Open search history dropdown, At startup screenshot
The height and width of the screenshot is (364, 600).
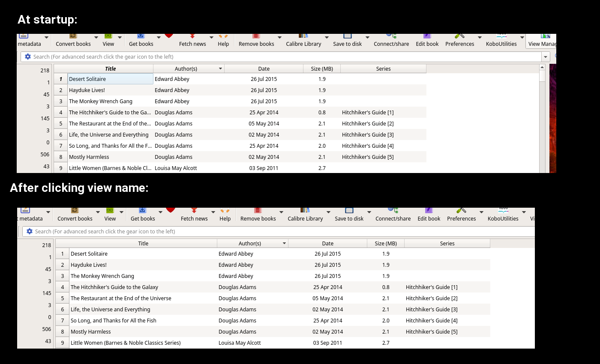pyautogui.click(x=546, y=57)
